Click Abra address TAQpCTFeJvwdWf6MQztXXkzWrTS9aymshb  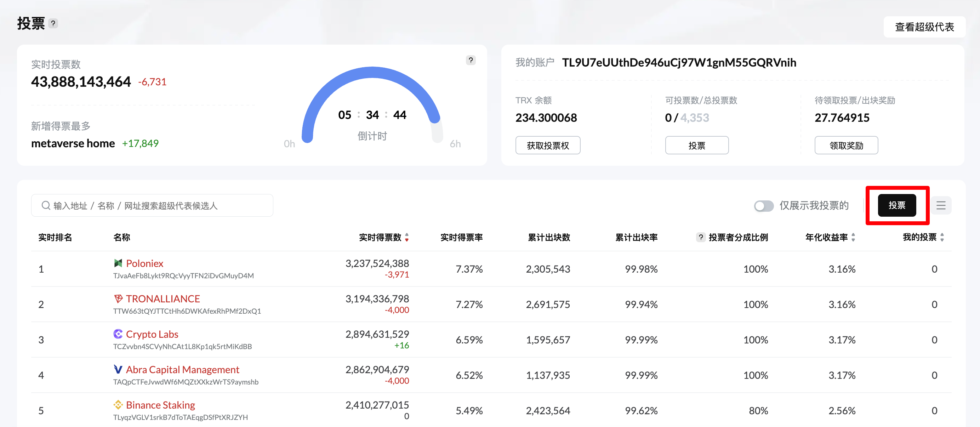coord(186,382)
